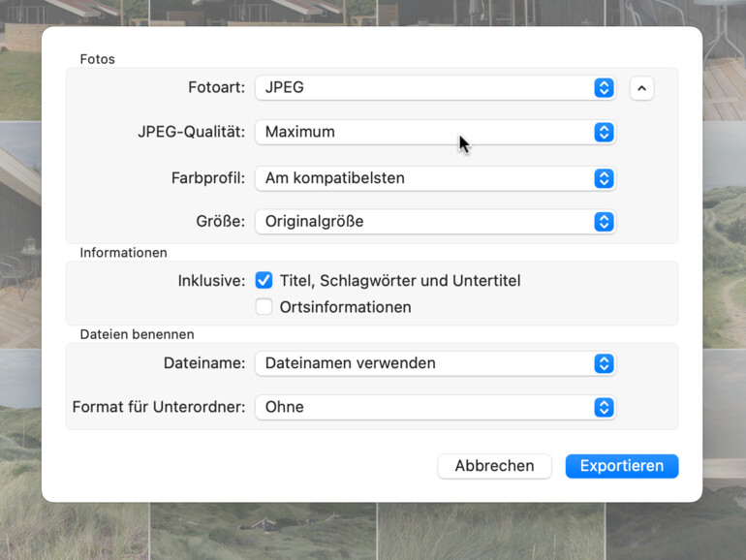Enable the Ortsinformationen checkbox
Screen dimensions: 746x560
[264, 307]
